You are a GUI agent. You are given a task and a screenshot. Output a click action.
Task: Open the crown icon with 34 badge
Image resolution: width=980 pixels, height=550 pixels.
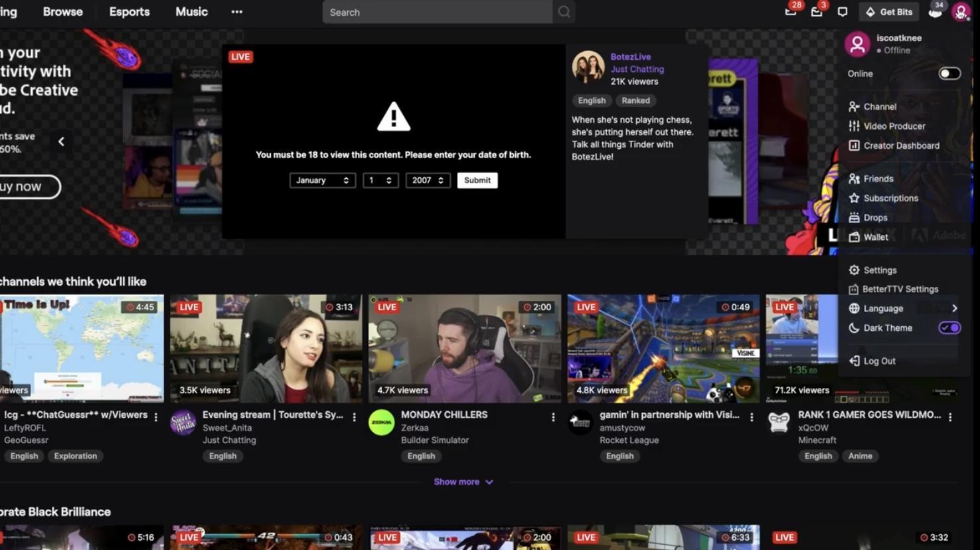[935, 12]
